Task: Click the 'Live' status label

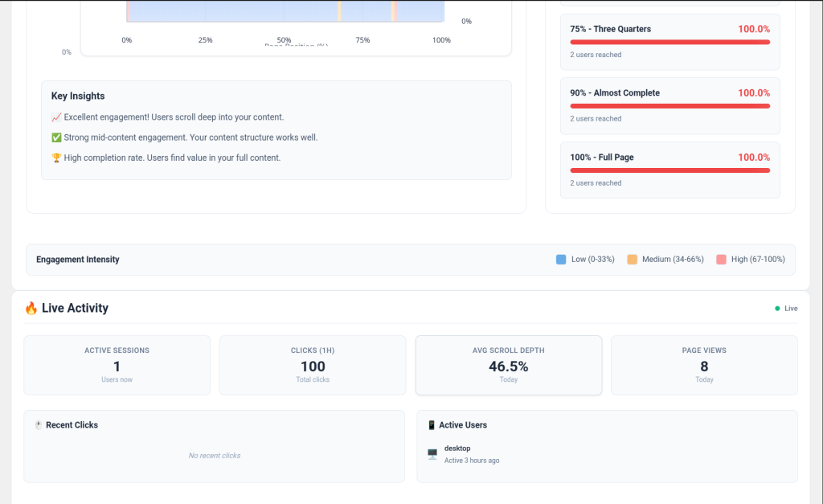Action: tap(791, 308)
